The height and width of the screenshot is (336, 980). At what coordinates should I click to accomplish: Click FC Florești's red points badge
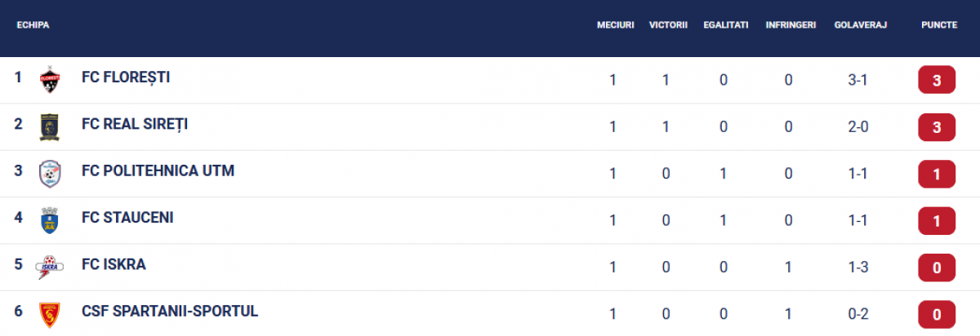[x=938, y=81]
